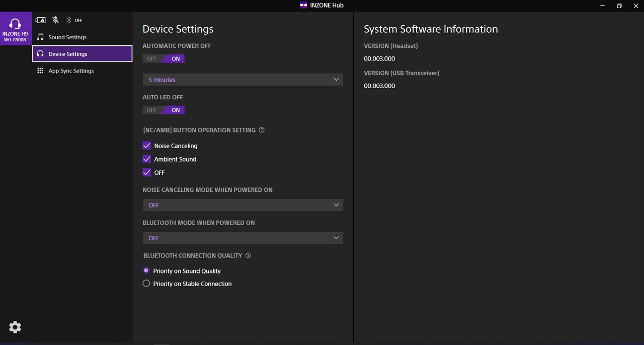The width and height of the screenshot is (644, 345).
Task: Click the muted microphone status icon
Action: point(55,20)
